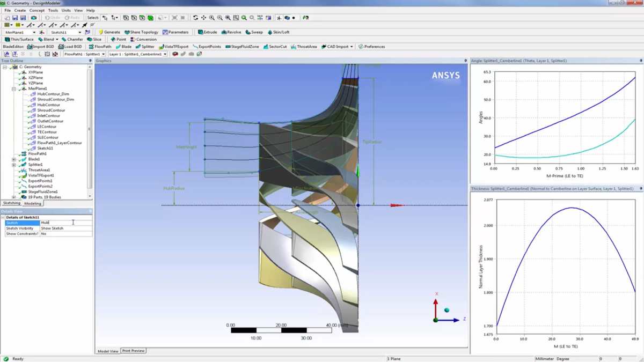Pin the Tree Outline panel
Viewport: 644px width, 362px height.
[x=90, y=61]
